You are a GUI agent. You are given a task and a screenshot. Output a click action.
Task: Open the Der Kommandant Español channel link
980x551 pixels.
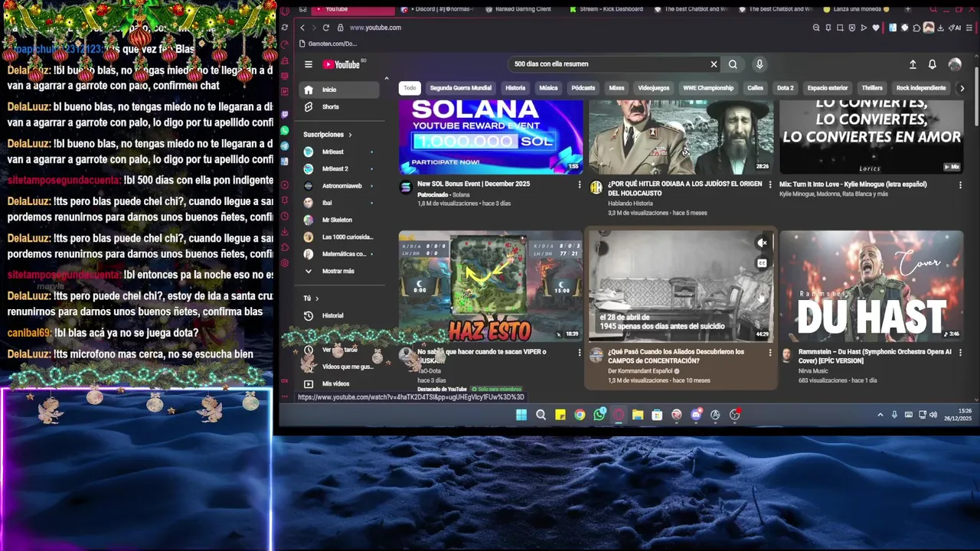click(640, 371)
